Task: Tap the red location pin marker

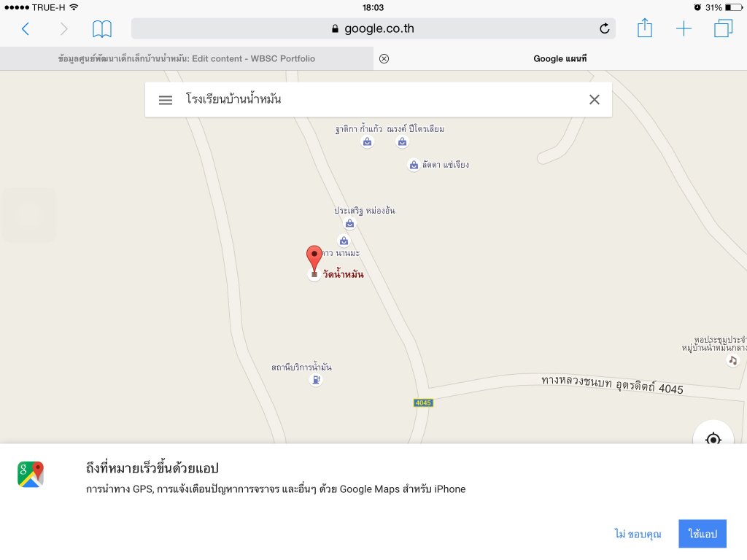Action: pyautogui.click(x=314, y=258)
